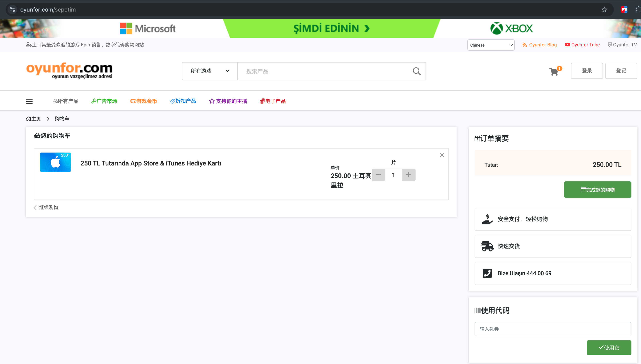Open 折扣产品 menu item
The width and height of the screenshot is (641, 364).
pos(183,101)
